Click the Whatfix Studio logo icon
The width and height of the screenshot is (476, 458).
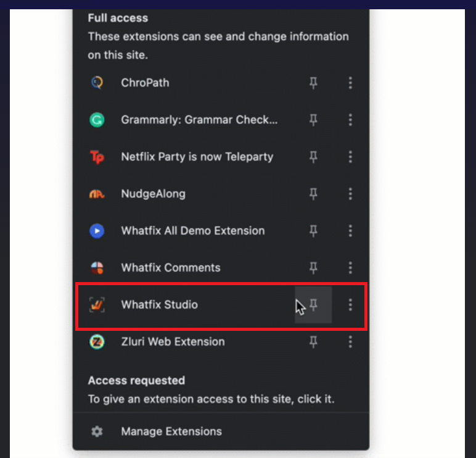tap(97, 305)
